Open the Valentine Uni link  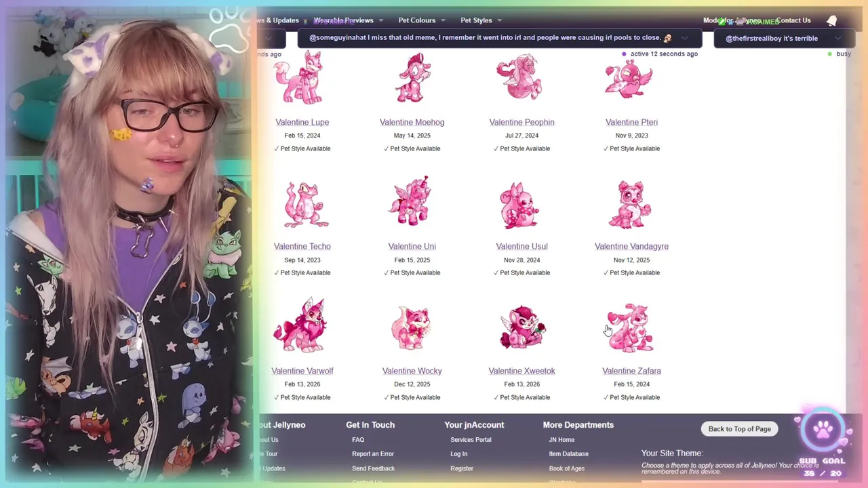[412, 246]
